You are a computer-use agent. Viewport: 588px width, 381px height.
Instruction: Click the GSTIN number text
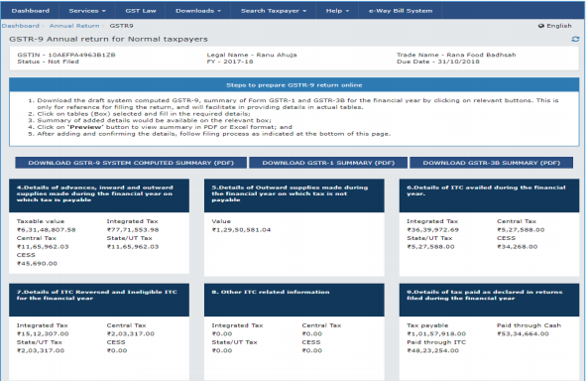click(x=66, y=56)
